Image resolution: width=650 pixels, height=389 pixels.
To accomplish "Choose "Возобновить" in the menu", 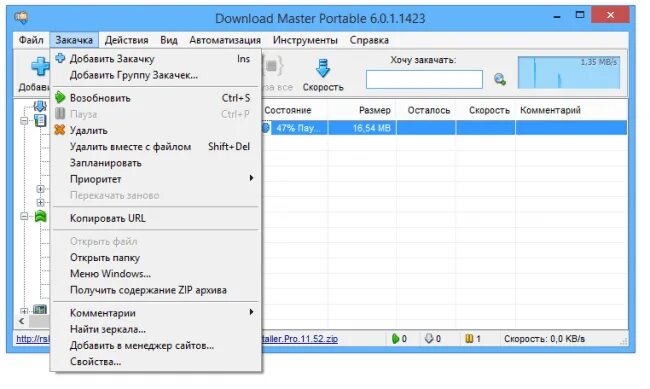I will (x=156, y=98).
